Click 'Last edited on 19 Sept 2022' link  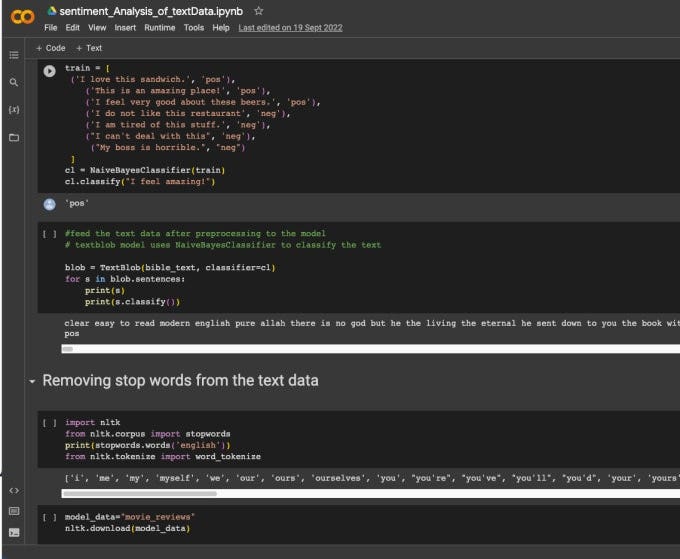coord(290,28)
